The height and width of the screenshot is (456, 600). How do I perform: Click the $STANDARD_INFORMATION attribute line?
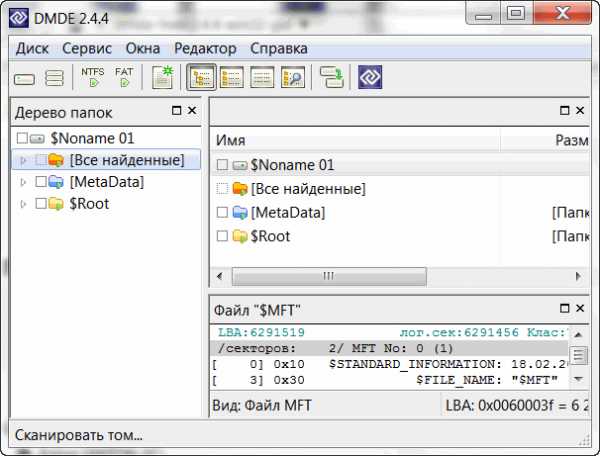(x=390, y=364)
